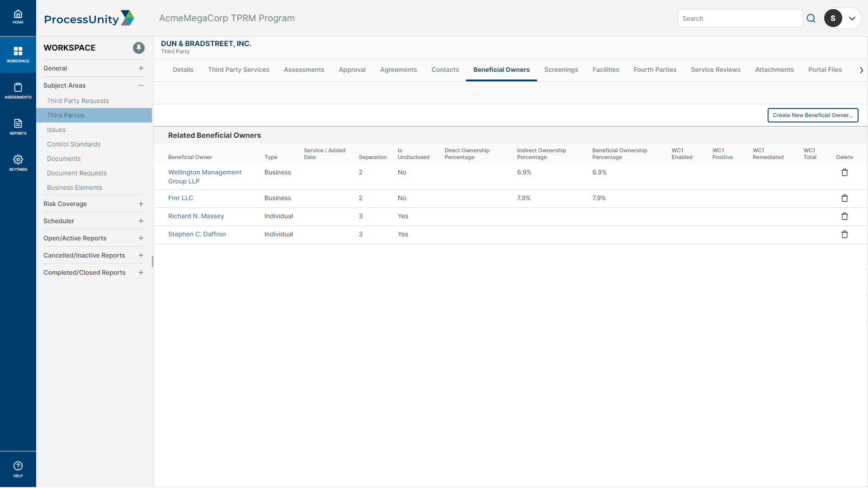Switch to the Screenings tab
This screenshot has height=488, width=868.
[x=561, y=70]
